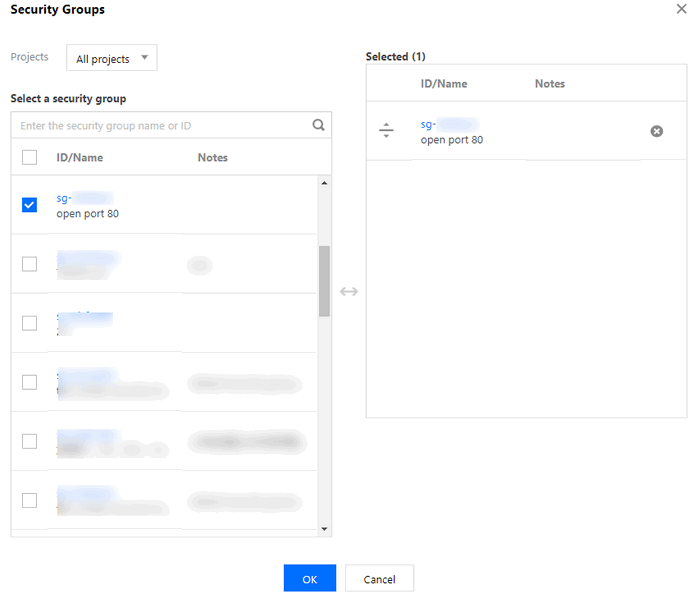Check the last visible security group checkbox
The image size is (698, 598).
29,500
